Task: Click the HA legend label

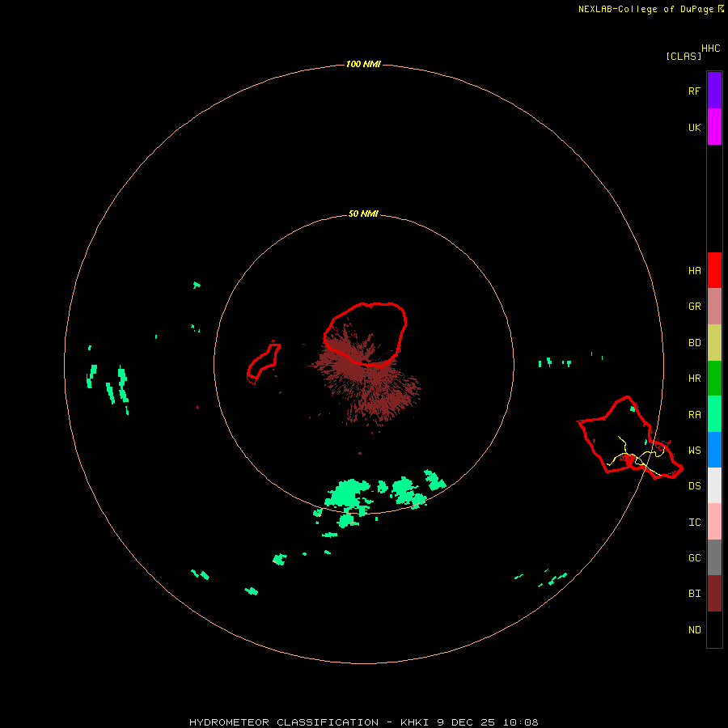Action: pos(694,271)
